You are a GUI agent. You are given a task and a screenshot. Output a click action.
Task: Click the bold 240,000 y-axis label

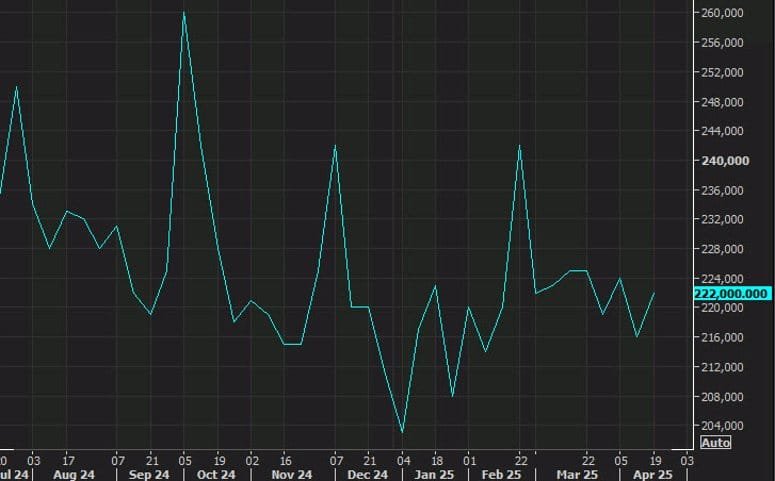tap(727, 161)
